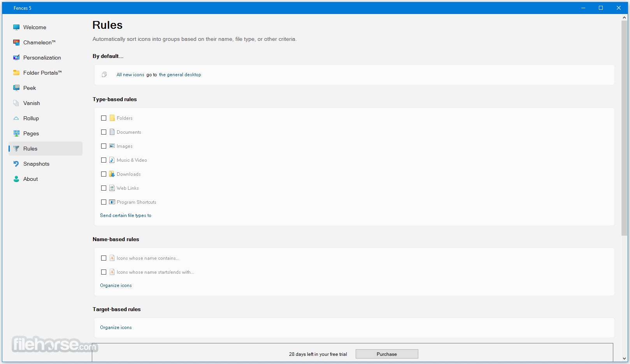The image size is (630, 364).
Task: Click the Documents rule page icon
Action: (x=112, y=132)
